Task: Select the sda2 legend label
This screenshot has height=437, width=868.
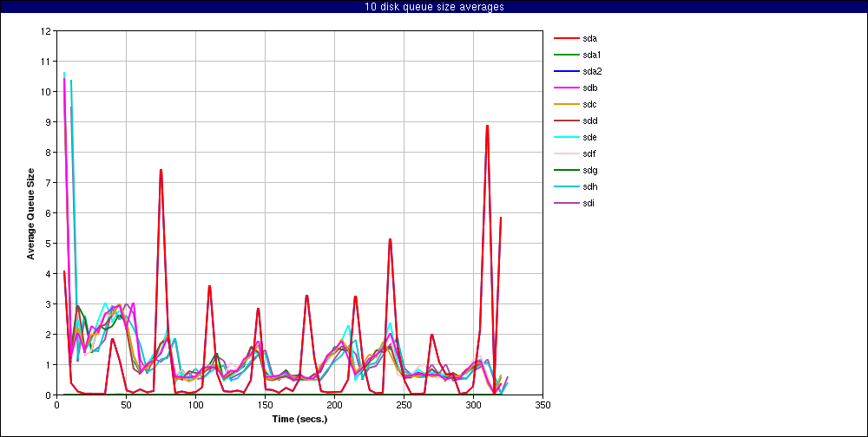Action: click(592, 71)
